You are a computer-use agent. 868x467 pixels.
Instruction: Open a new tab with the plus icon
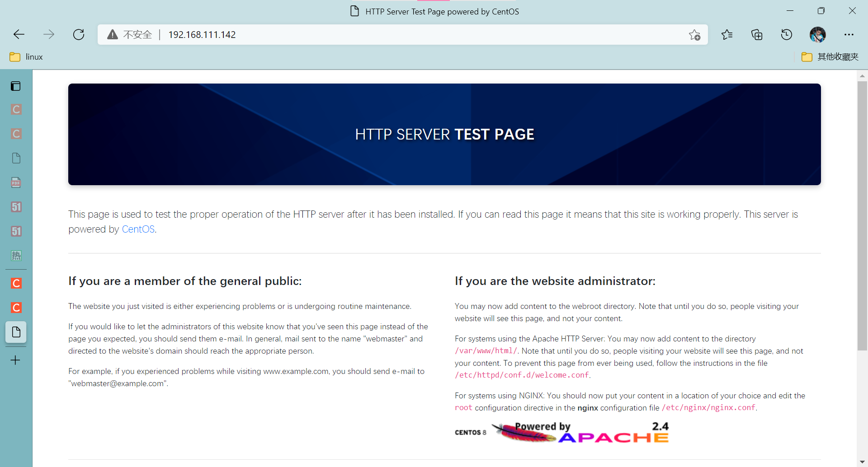click(15, 360)
